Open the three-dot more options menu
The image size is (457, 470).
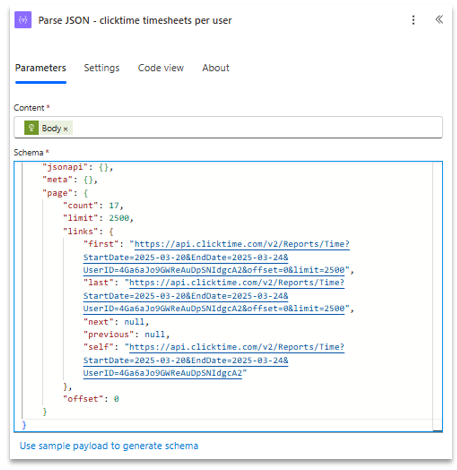(413, 20)
